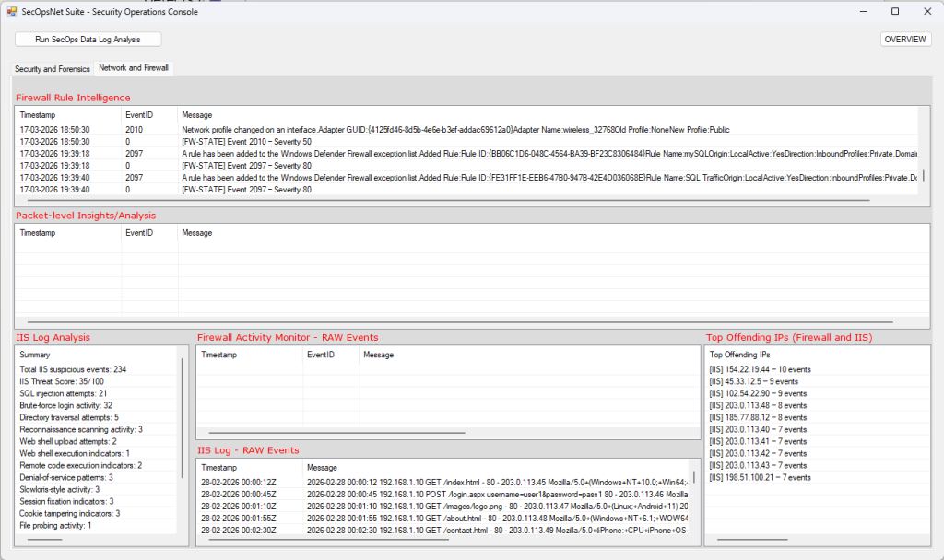Switch to the Security and Forensics tab
Screen dimensions: 944x560
tap(53, 69)
